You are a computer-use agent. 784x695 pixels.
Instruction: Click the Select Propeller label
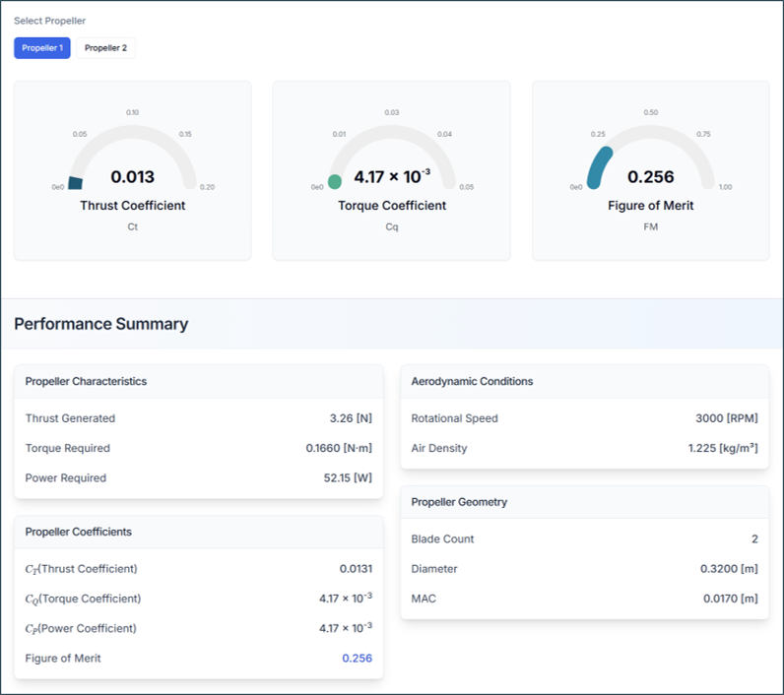click(x=49, y=21)
